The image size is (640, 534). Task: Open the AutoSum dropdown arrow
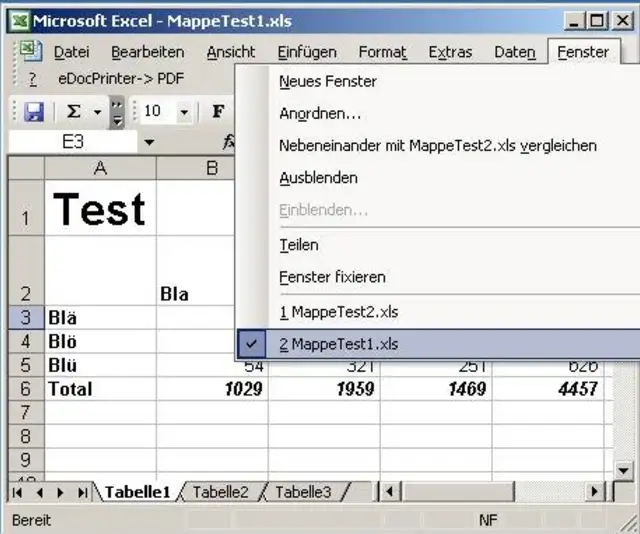coord(97,112)
